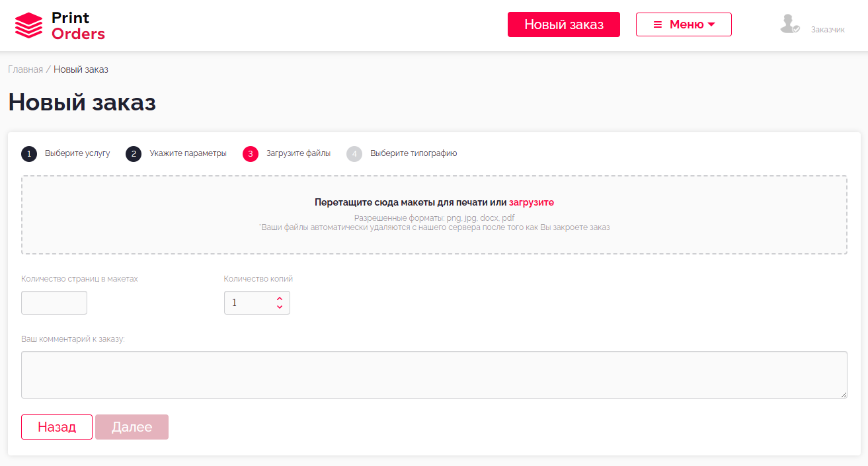Open the загрузите file upload link

pyautogui.click(x=531, y=202)
